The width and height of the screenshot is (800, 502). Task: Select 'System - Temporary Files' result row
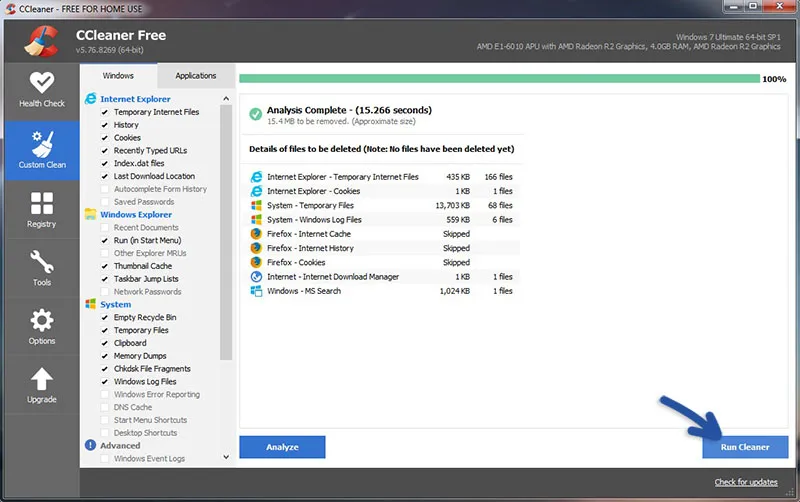383,205
